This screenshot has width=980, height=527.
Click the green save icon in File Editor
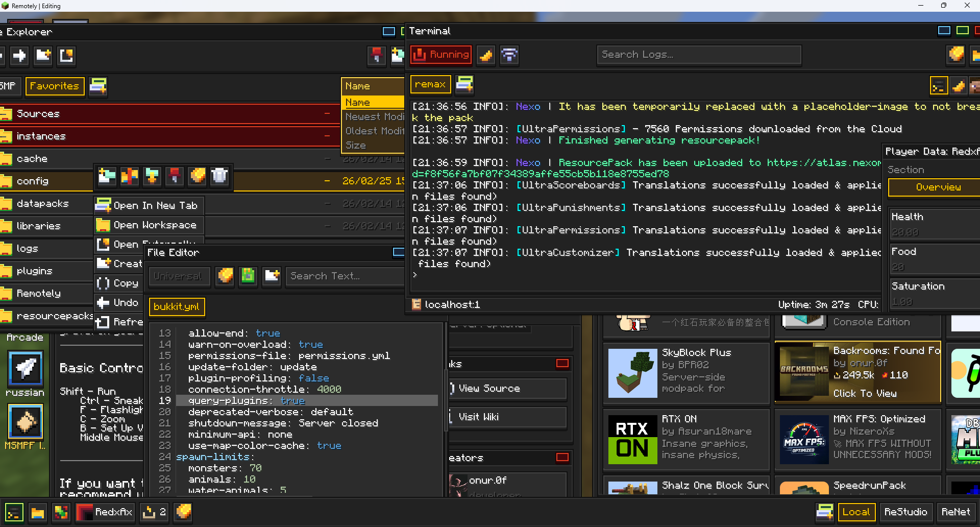(x=248, y=276)
